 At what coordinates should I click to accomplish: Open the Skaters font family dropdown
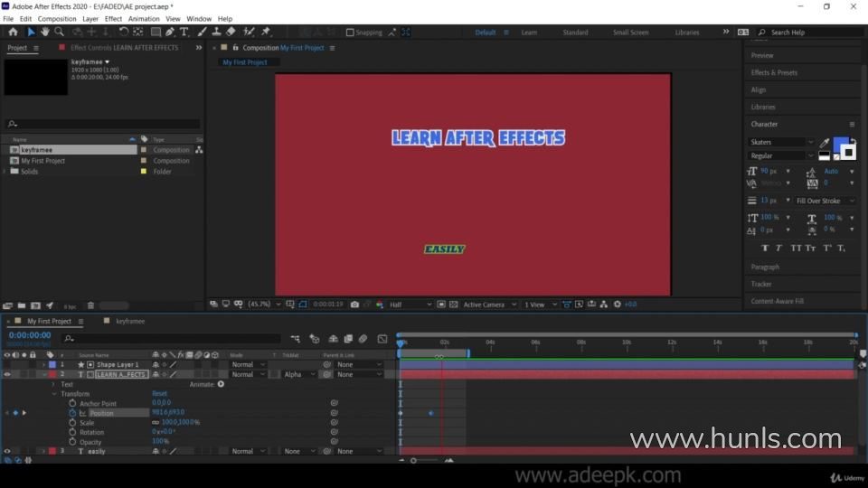coord(781,142)
